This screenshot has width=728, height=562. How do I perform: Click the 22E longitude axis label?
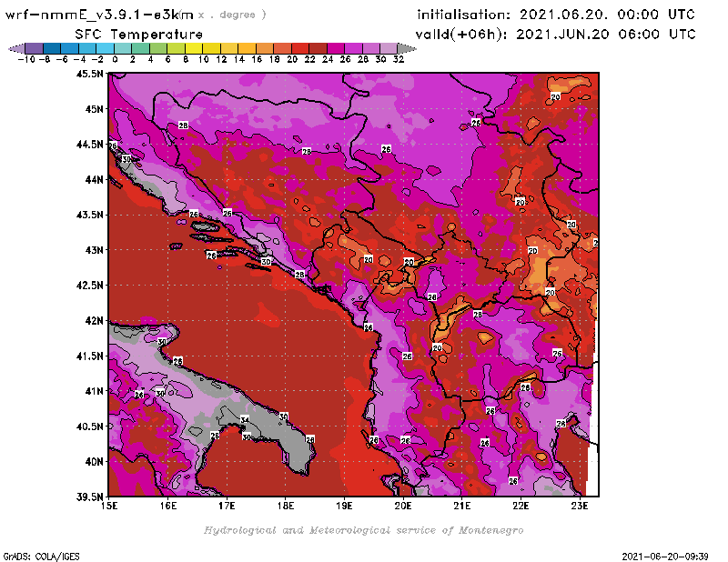point(521,506)
